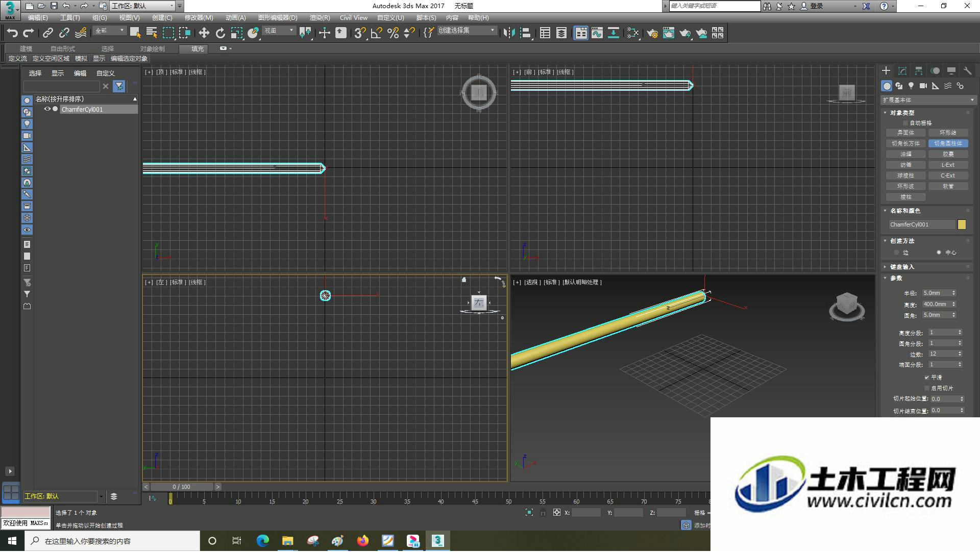Toggle visibility eye of ChamferCyl001
The height and width of the screenshot is (552, 980).
(x=47, y=109)
